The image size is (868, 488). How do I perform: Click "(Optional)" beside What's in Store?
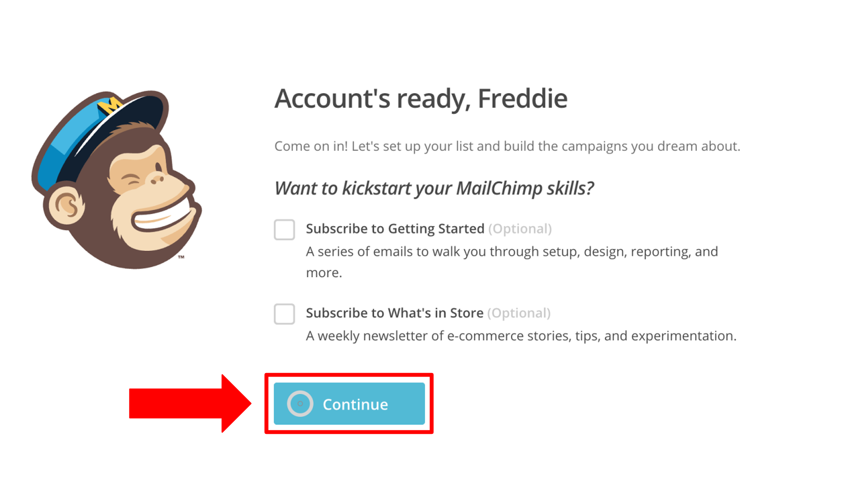click(519, 313)
